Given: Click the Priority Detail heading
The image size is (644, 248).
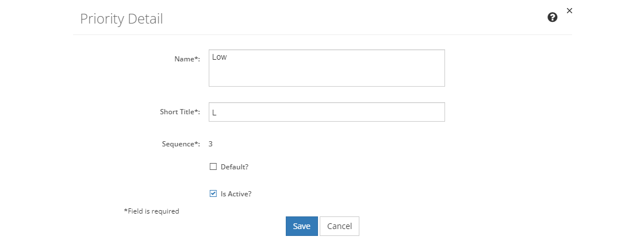Looking at the screenshot, I should tap(121, 19).
